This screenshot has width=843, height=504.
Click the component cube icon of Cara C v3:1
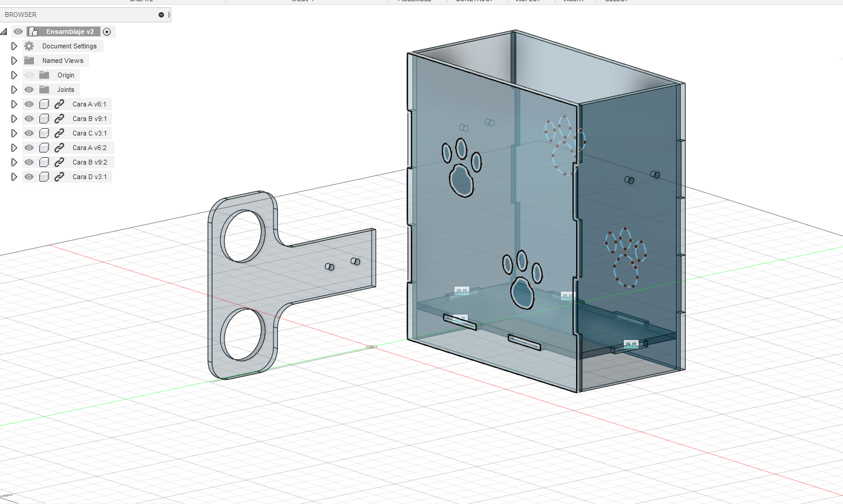[x=44, y=133]
